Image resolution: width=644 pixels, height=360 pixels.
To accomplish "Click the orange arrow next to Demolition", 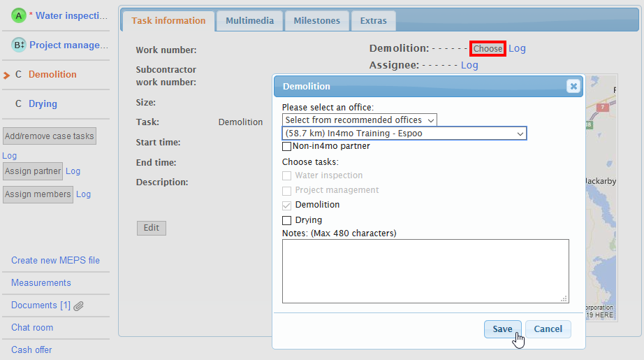I will point(7,75).
